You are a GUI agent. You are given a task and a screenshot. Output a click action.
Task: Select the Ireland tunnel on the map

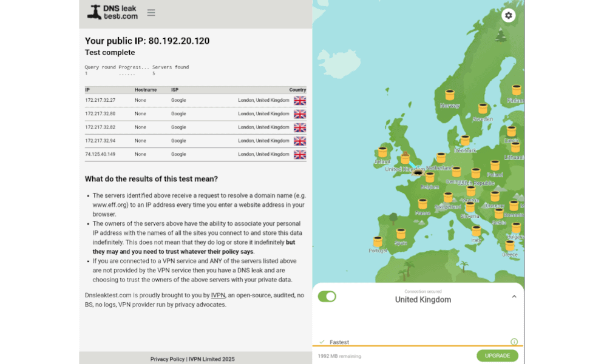[382, 152]
